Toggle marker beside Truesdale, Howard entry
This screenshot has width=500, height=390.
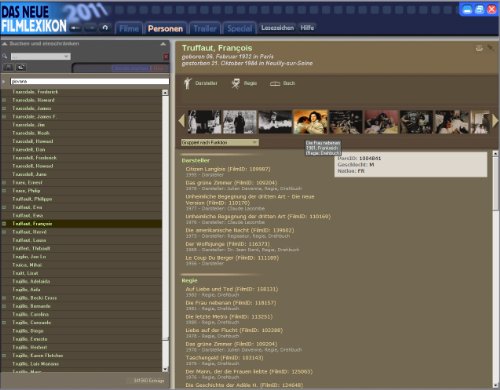[x=4, y=100]
